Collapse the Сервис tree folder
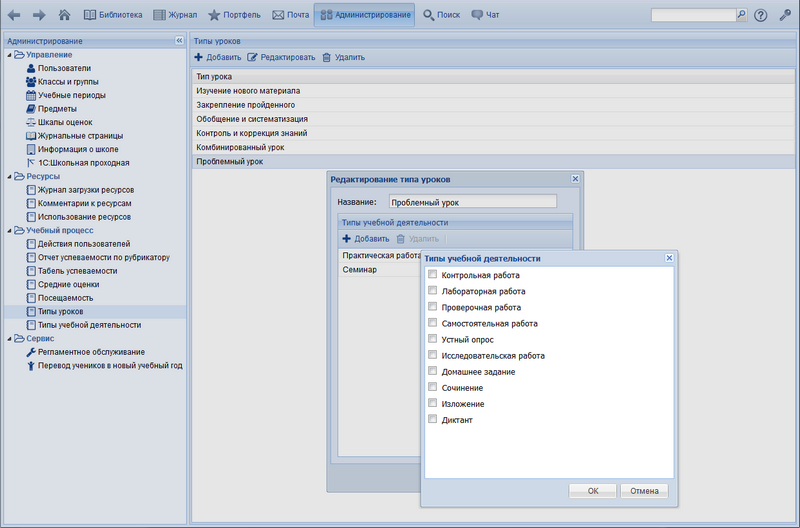800x528 pixels. 9,339
